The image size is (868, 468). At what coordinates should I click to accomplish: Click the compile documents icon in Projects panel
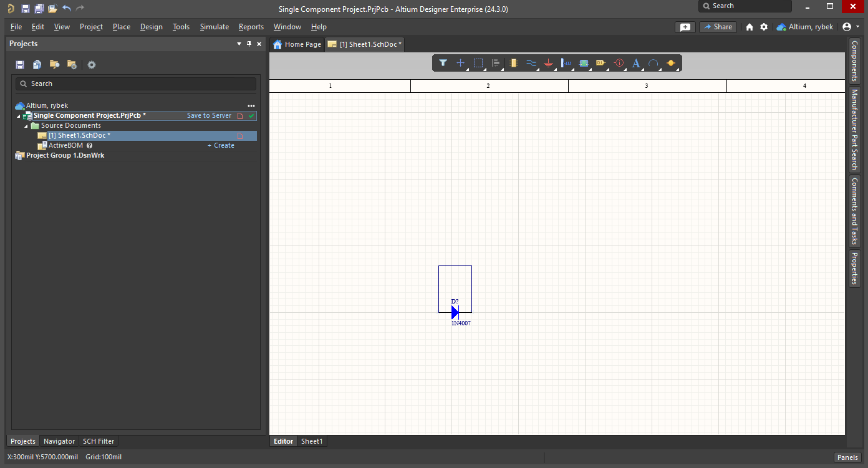[x=37, y=65]
